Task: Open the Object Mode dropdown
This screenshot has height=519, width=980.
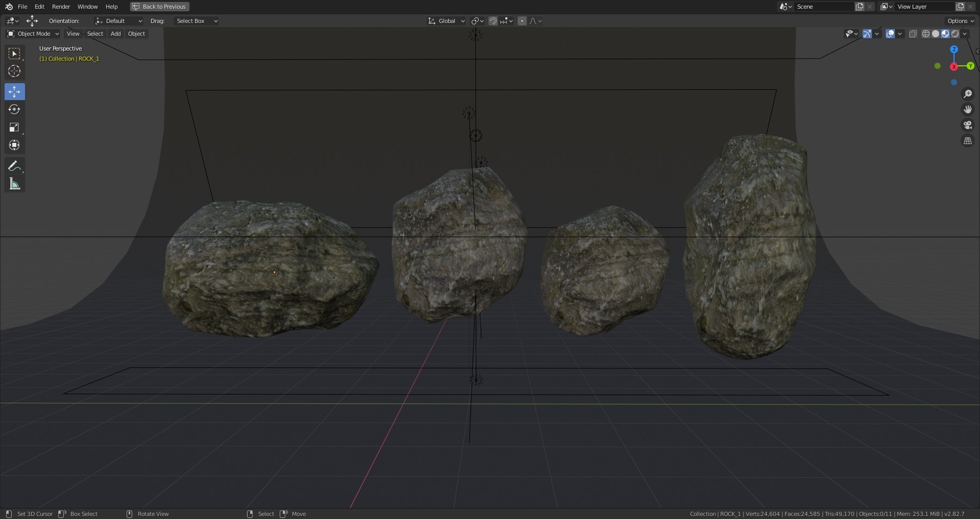Action: [x=33, y=34]
